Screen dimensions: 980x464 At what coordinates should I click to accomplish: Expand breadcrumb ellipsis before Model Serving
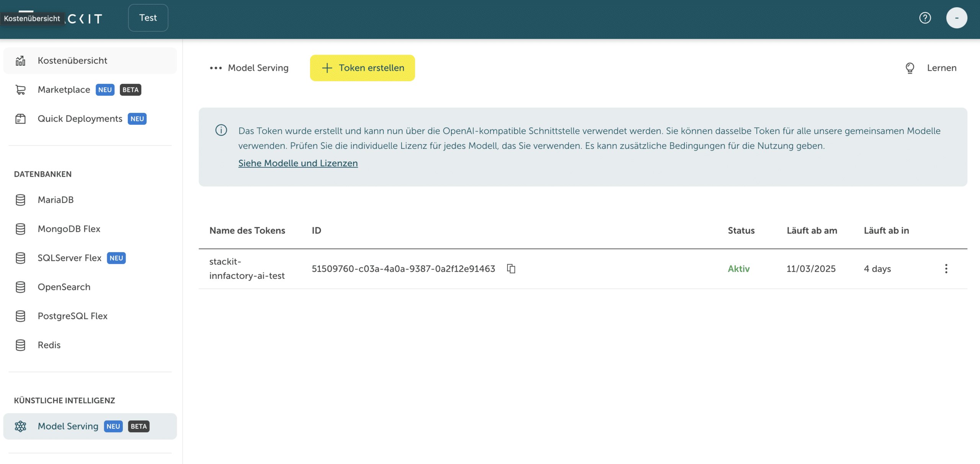tap(216, 68)
